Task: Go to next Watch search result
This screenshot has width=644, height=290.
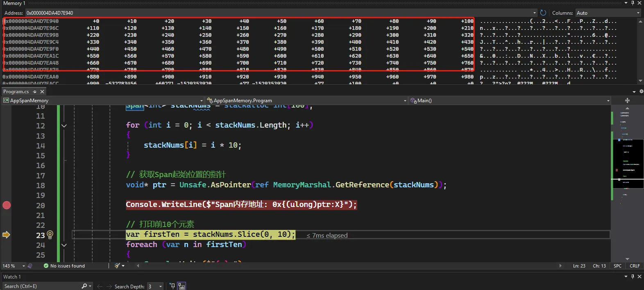Action: [109, 286]
